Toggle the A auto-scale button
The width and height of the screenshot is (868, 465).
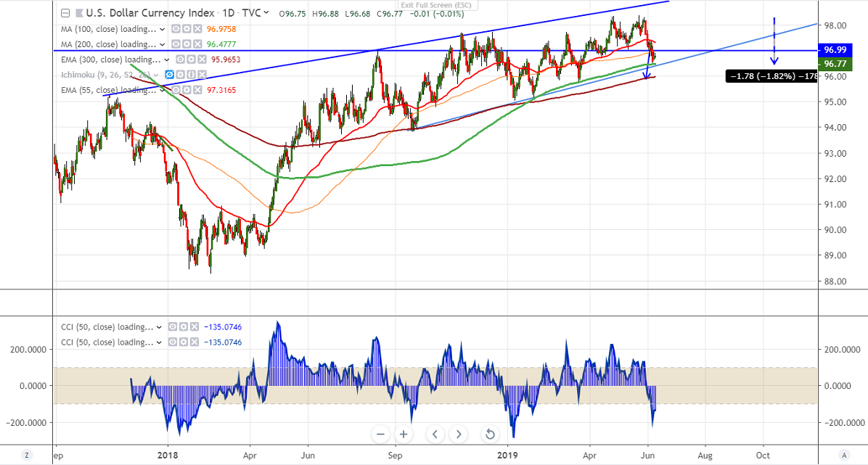[x=843, y=455]
